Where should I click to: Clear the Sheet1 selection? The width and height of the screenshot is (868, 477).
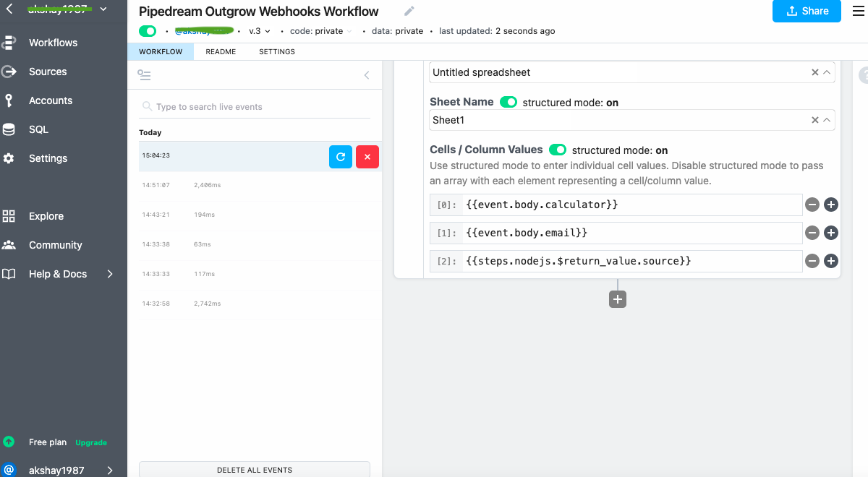pos(814,120)
